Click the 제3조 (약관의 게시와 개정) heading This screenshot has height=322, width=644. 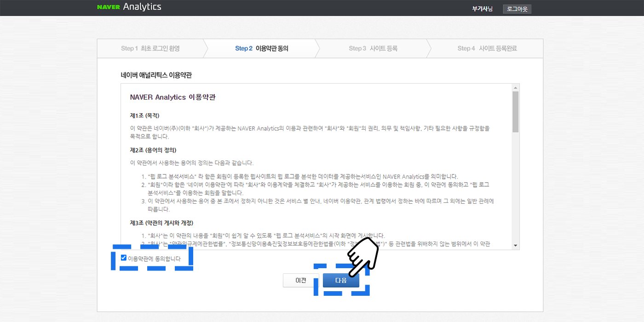pos(161,223)
